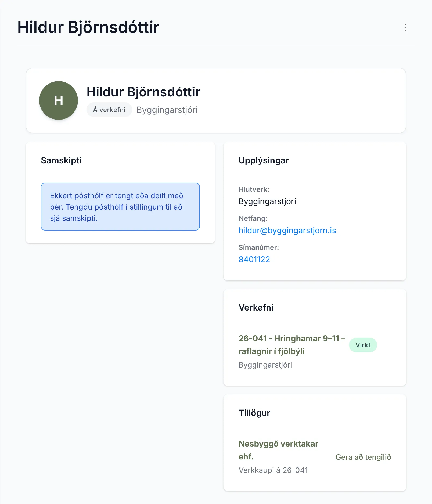Click 'Gera að tengilið' button
The image size is (432, 504).
pos(363,457)
